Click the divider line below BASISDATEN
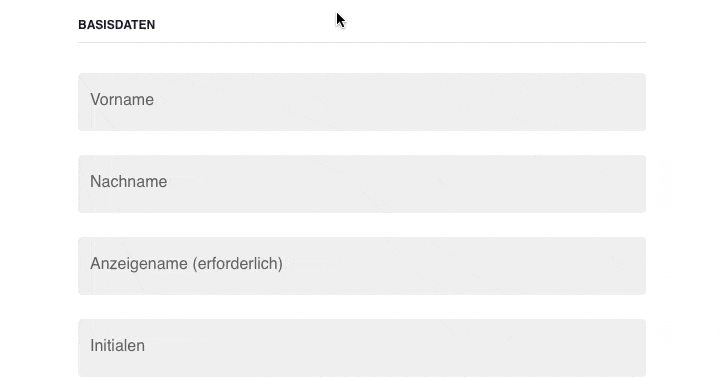This screenshot has height=380, width=720. [362, 42]
